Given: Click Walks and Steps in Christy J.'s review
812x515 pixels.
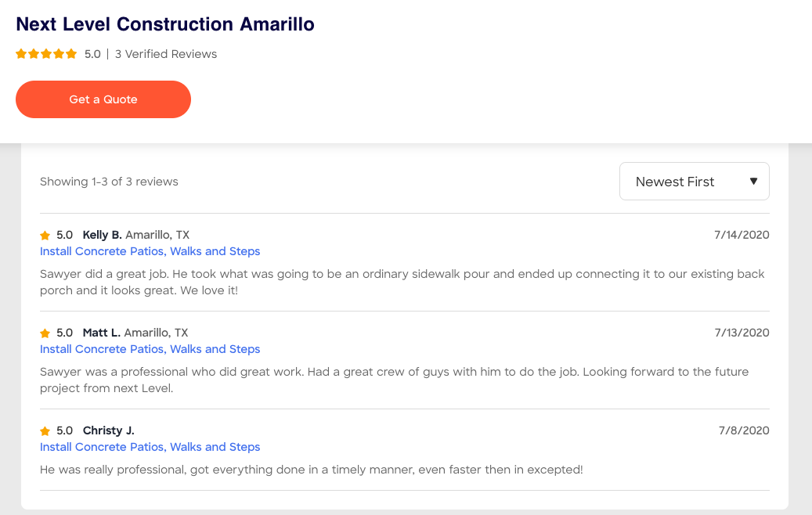Looking at the screenshot, I should (x=215, y=447).
